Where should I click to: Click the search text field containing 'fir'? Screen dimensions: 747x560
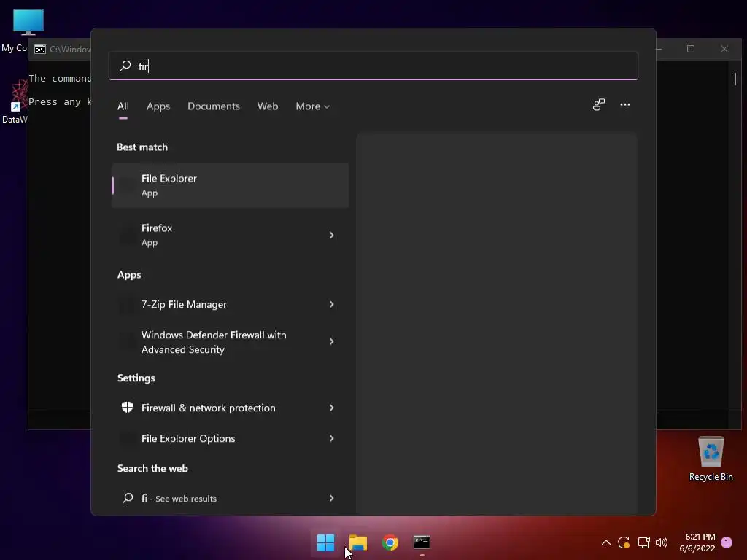[x=373, y=66]
